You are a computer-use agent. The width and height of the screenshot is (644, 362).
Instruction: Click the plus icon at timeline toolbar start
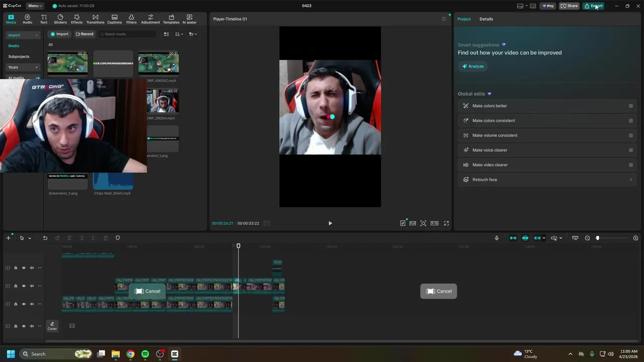click(8, 238)
